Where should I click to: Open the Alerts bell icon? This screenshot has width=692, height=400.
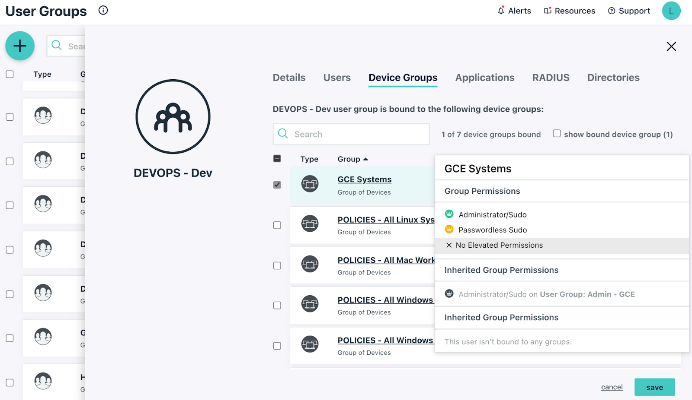[501, 11]
